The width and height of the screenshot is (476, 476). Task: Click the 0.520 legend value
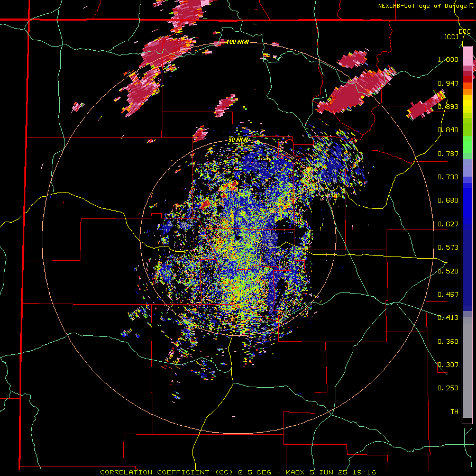[448, 271]
